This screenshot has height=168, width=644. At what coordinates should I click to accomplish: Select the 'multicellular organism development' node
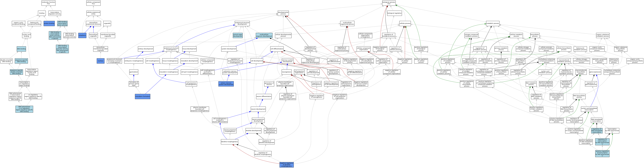pyautogui.click(x=264, y=35)
